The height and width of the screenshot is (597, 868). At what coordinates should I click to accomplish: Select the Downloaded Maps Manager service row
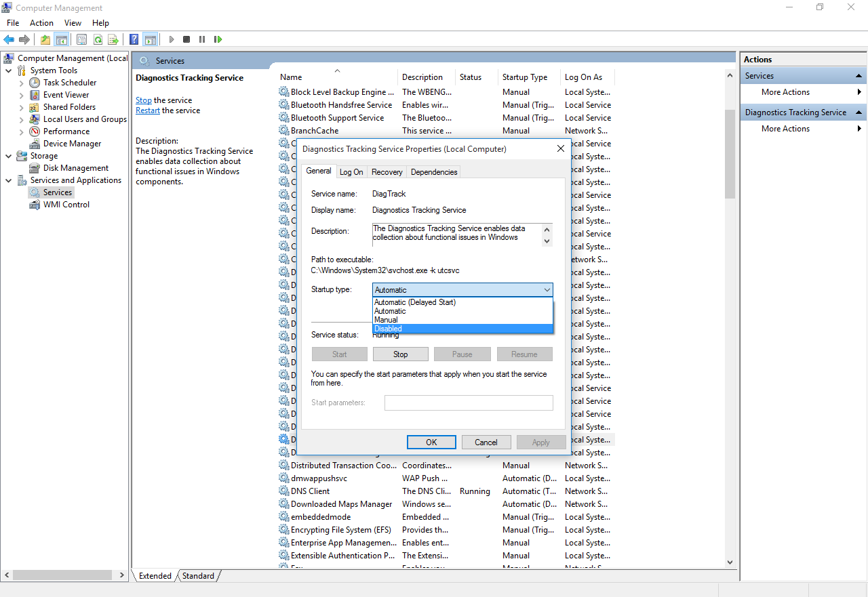445,504
